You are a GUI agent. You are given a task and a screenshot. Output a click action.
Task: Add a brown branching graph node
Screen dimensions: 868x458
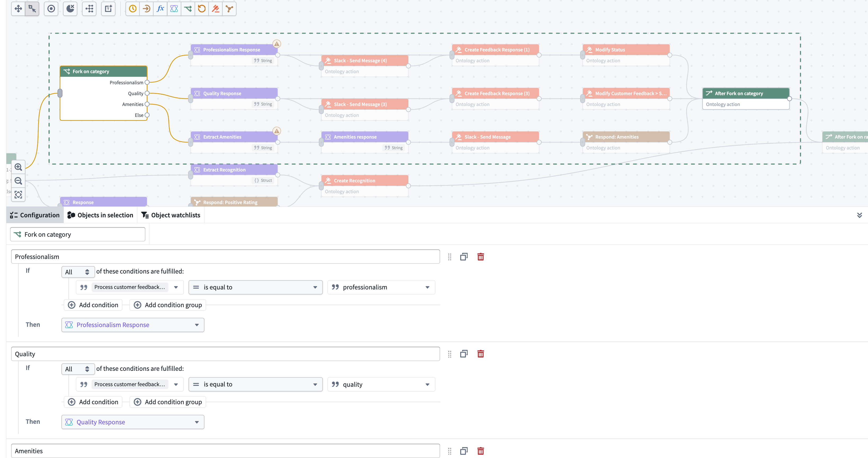click(x=230, y=9)
